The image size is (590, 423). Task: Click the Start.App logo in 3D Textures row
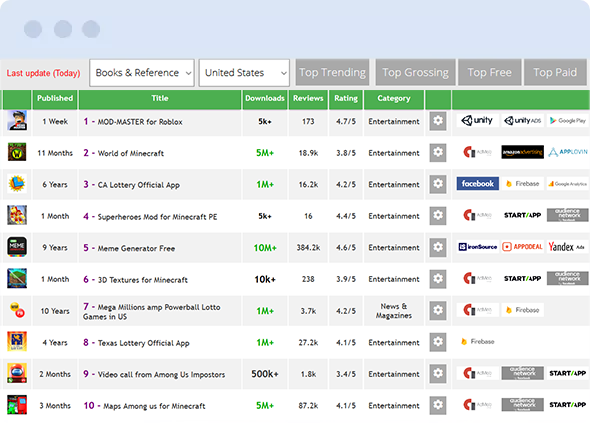(x=522, y=278)
